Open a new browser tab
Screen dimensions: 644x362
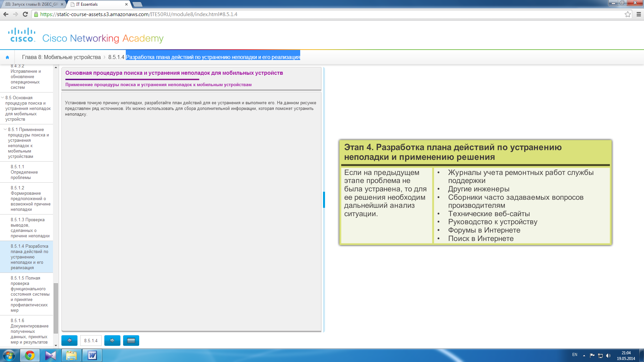pos(138,4)
